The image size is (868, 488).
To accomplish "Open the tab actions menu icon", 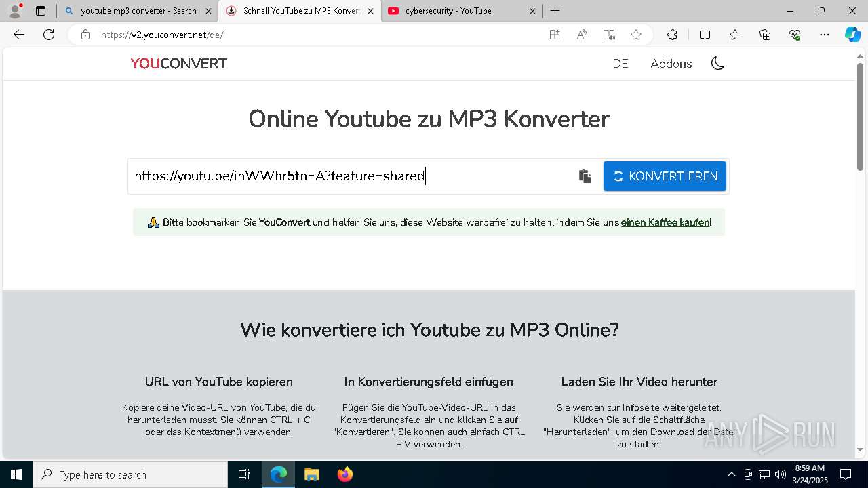I will pyautogui.click(x=41, y=11).
